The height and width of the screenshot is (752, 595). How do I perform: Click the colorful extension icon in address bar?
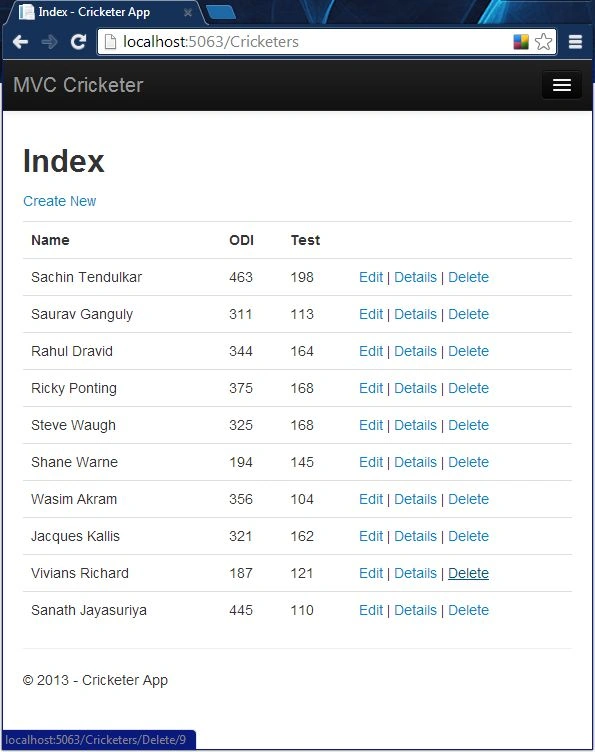(521, 42)
